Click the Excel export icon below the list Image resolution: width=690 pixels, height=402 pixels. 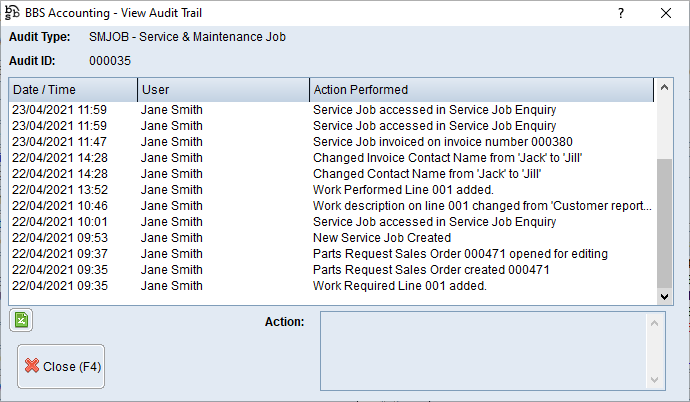click(20, 321)
